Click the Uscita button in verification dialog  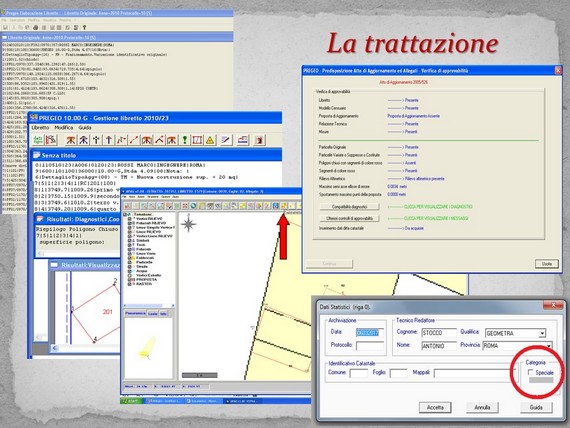point(547,264)
